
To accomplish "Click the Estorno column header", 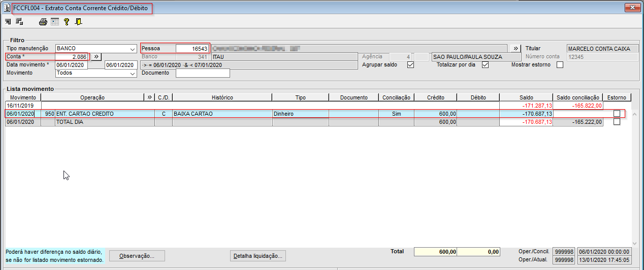I will click(x=617, y=97).
